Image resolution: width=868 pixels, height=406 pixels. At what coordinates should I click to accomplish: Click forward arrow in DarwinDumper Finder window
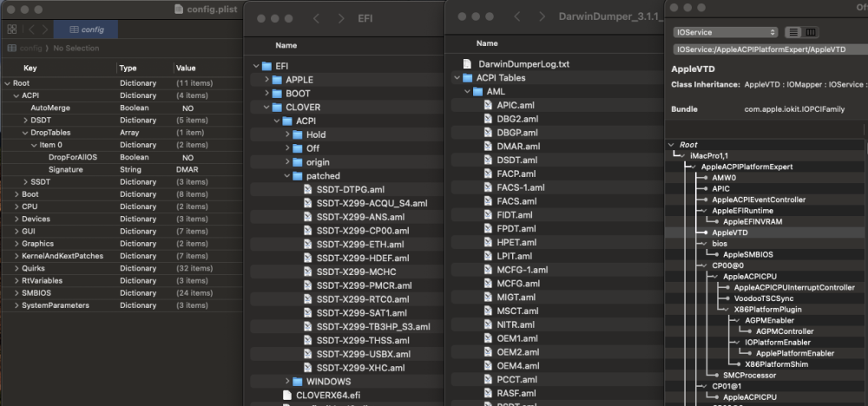pos(542,16)
